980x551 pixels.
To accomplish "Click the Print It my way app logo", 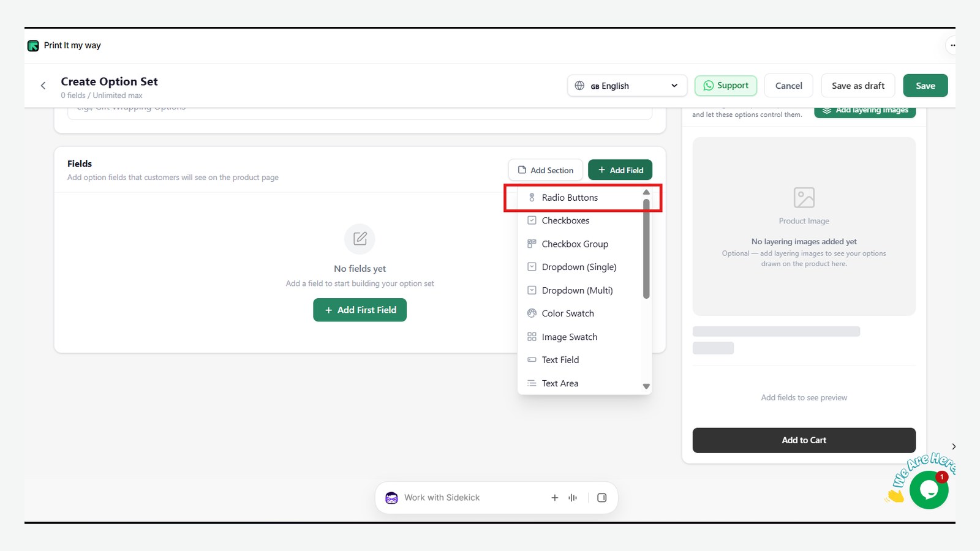I will 33,46.
